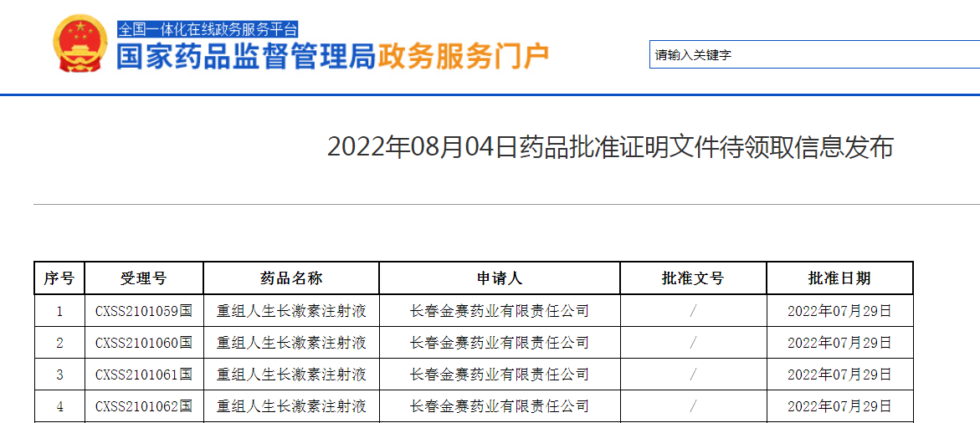Screen dimensions: 980x423
Task: Click the 全国一体化在线政务服务平台 banner label
Action: (x=208, y=29)
